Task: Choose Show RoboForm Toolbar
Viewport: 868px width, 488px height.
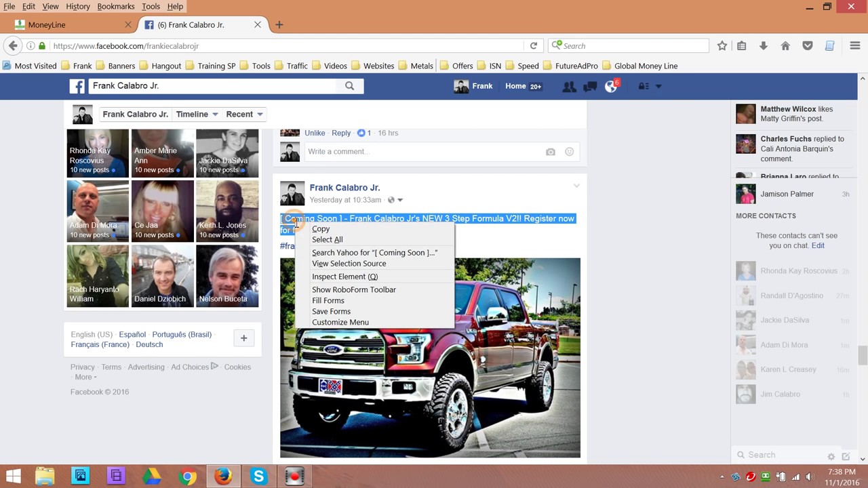Action: 354,289
